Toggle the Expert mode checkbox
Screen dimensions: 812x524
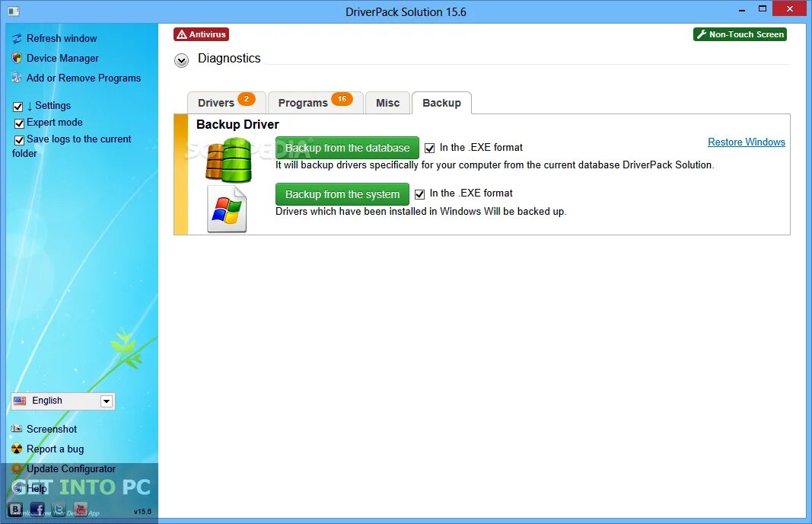19,123
